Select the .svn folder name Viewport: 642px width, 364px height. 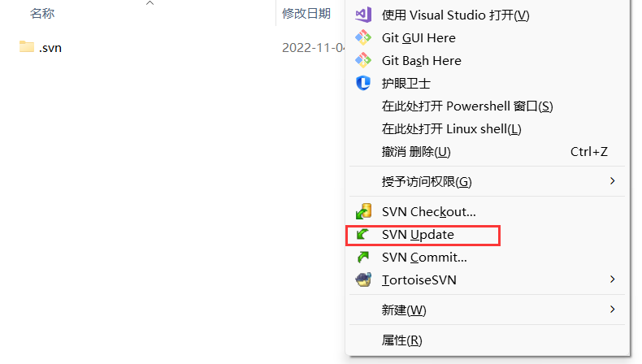[x=50, y=47]
